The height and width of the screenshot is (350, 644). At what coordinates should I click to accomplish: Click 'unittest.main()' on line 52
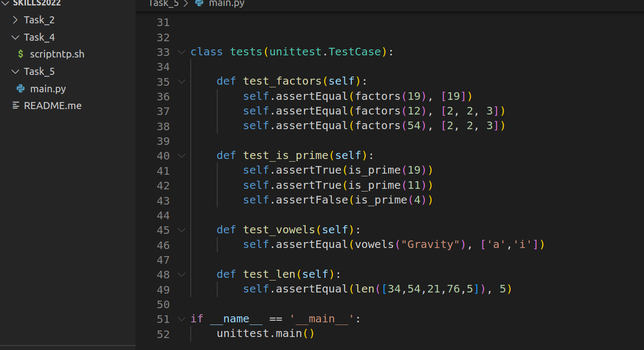tap(266, 334)
